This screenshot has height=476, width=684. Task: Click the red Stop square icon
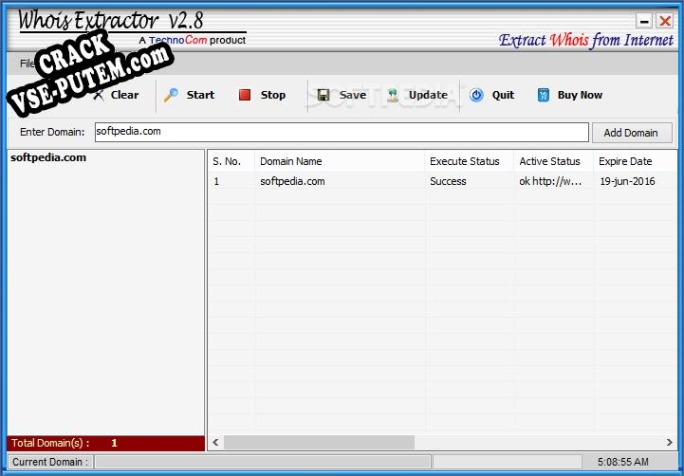(x=245, y=95)
